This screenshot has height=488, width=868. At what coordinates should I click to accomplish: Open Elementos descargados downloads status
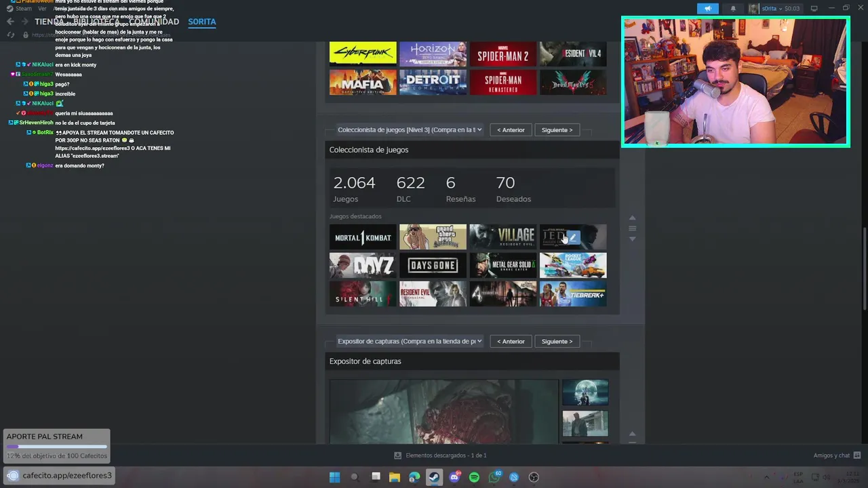(440, 455)
